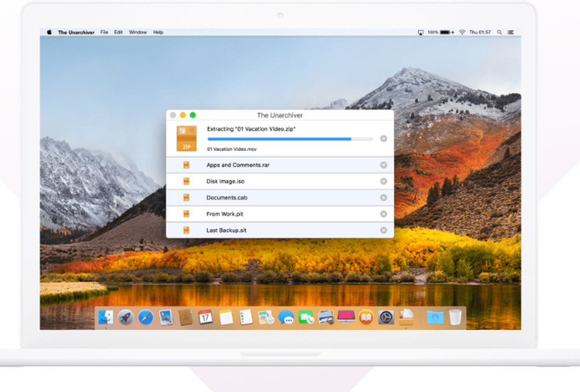580x392 pixels.
Task: Open Notification Center from menu bar
Action: coord(511,32)
